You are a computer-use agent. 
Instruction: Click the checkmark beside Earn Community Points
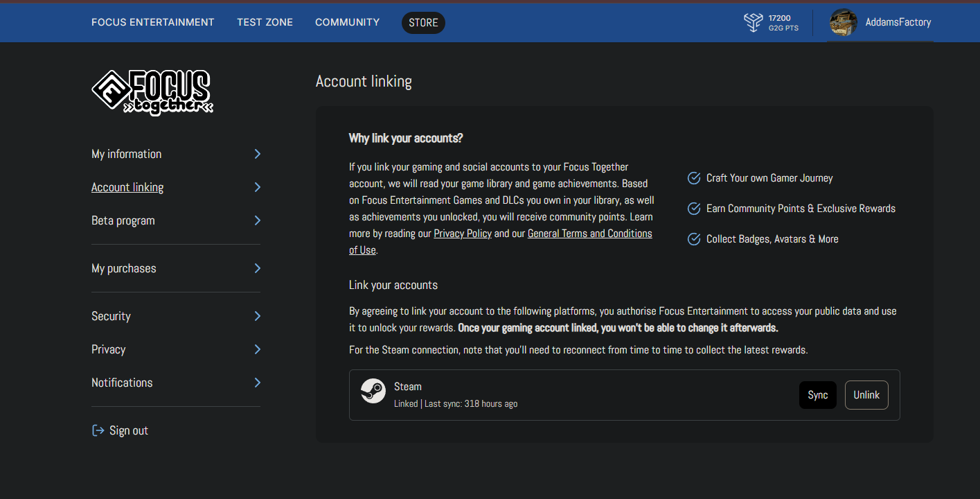pyautogui.click(x=694, y=209)
